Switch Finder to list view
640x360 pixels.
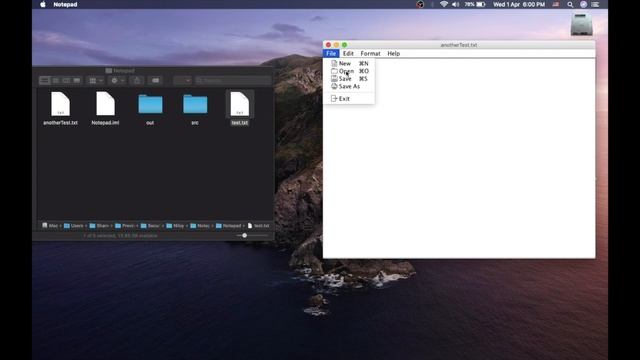56,80
